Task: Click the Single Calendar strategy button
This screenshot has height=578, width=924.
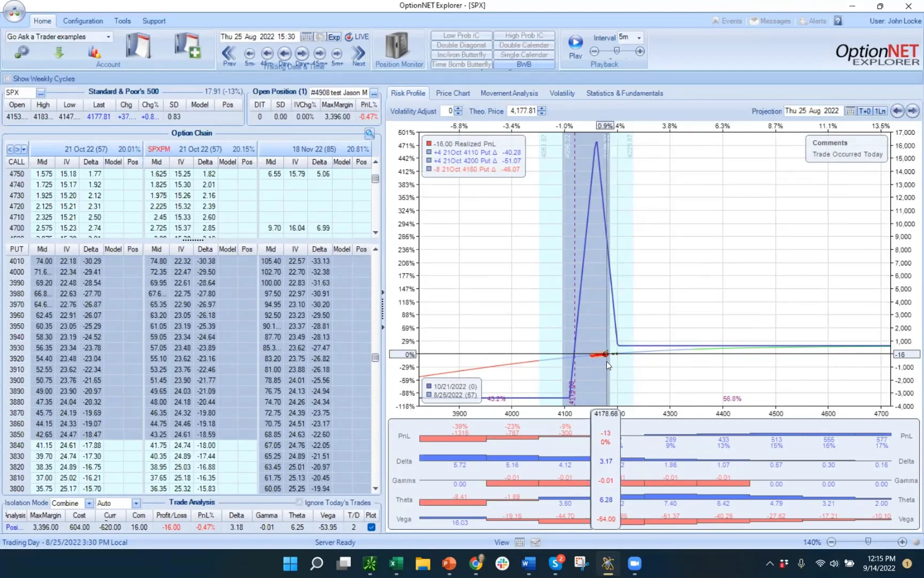Action: (x=524, y=55)
